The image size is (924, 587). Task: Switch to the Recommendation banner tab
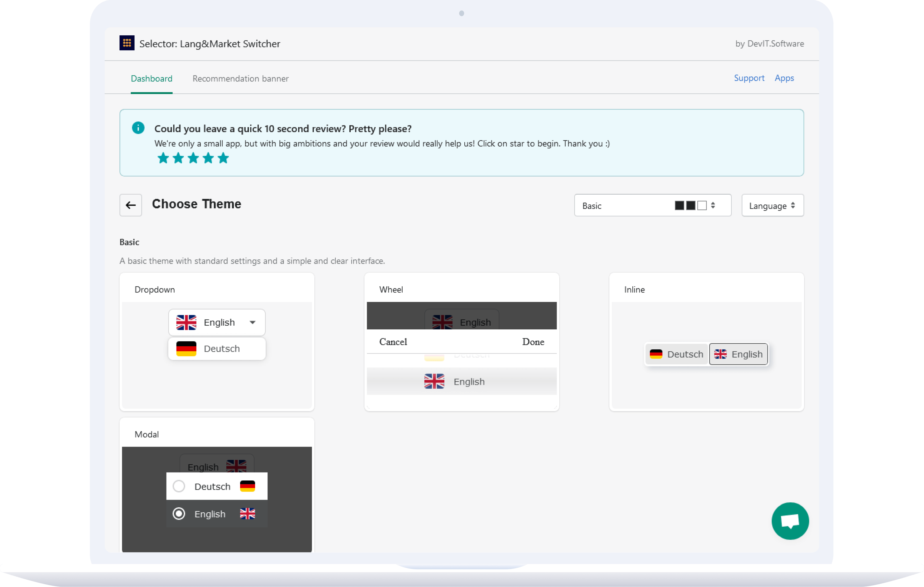(x=240, y=78)
